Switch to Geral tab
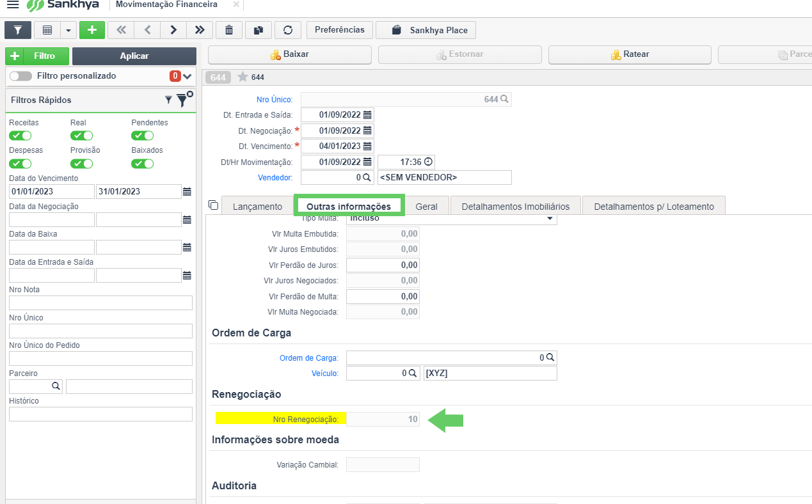Viewport: 812px width, 504px height. [x=426, y=206]
